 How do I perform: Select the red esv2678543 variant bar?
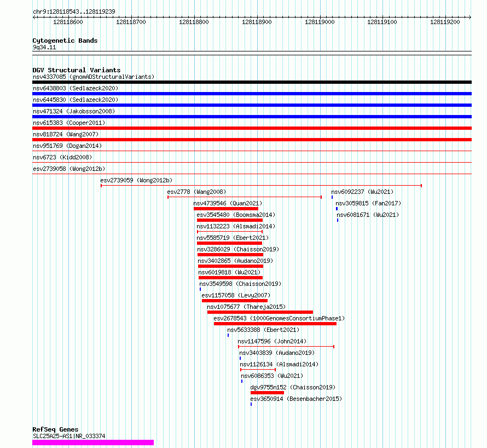pyautogui.click(x=275, y=324)
